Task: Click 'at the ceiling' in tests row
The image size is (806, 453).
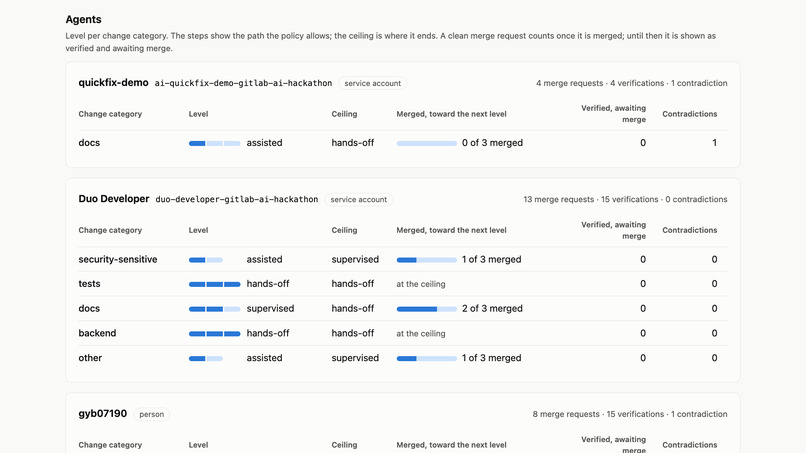Action: (420, 284)
